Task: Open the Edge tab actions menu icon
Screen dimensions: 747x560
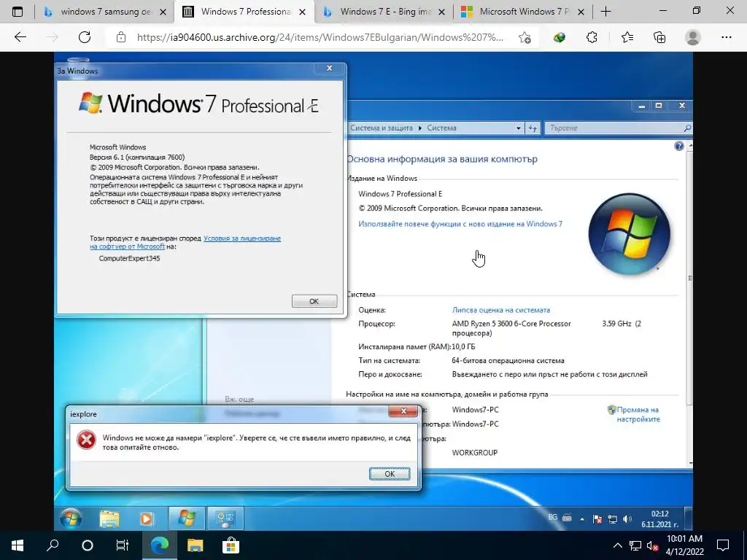Action: coord(18,12)
